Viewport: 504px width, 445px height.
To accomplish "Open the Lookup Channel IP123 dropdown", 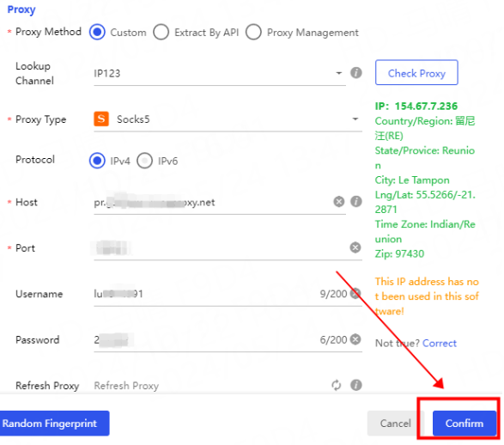I will coord(220,73).
